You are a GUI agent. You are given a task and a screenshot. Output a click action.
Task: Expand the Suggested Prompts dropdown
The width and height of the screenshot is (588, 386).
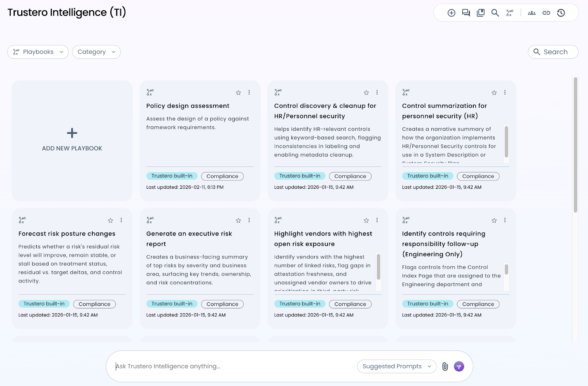click(397, 366)
